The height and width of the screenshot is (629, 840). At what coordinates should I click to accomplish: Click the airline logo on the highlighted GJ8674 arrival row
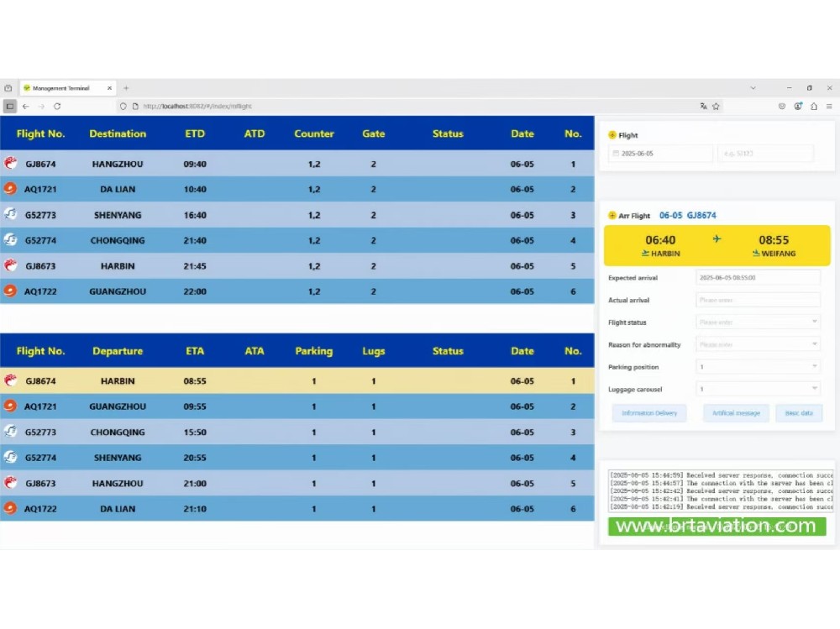[x=10, y=380]
